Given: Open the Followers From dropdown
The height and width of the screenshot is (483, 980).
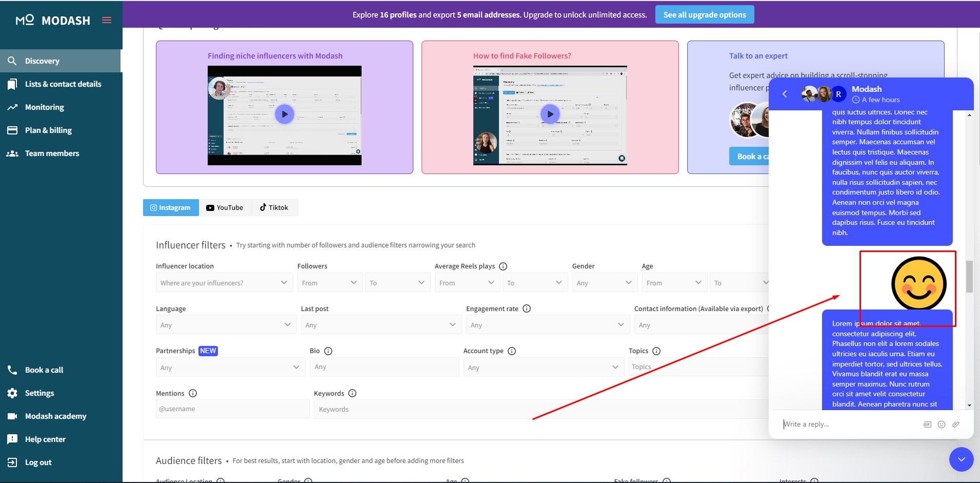Looking at the screenshot, I should pyautogui.click(x=330, y=283).
